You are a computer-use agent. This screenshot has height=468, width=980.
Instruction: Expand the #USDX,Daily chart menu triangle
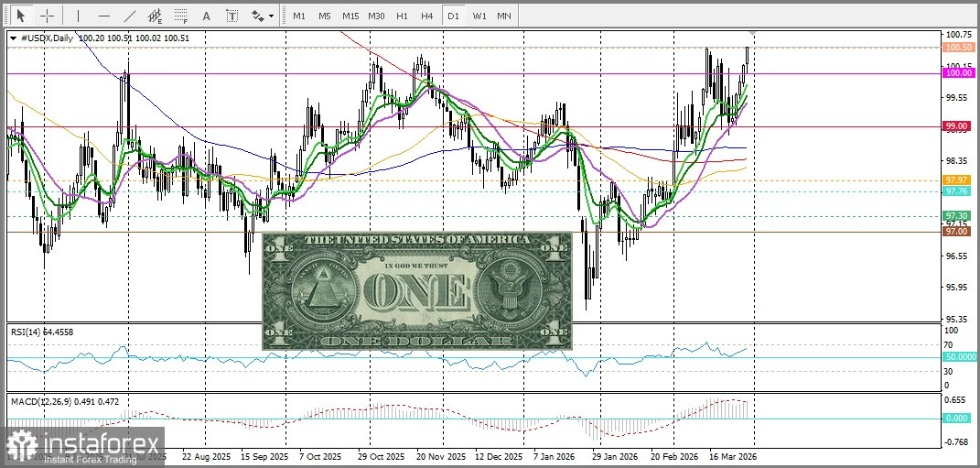[13, 38]
